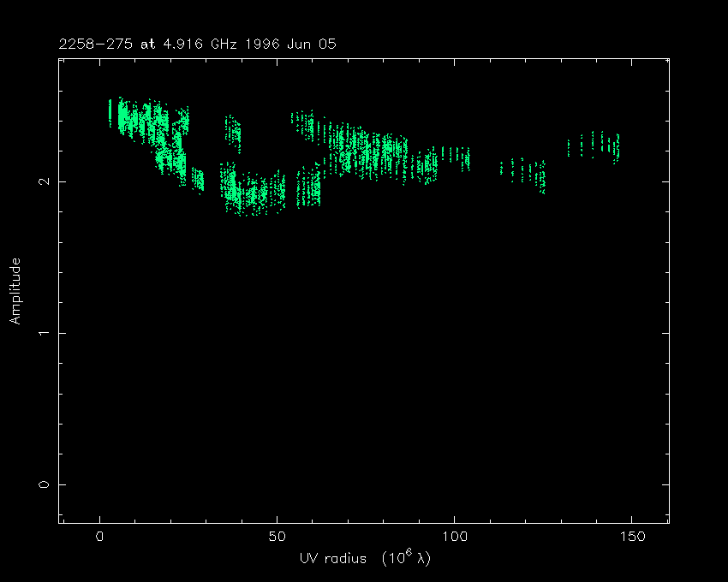This screenshot has width=728, height=582.
Task: Click the Amplitude y-axis label
Action: pyautogui.click(x=15, y=291)
